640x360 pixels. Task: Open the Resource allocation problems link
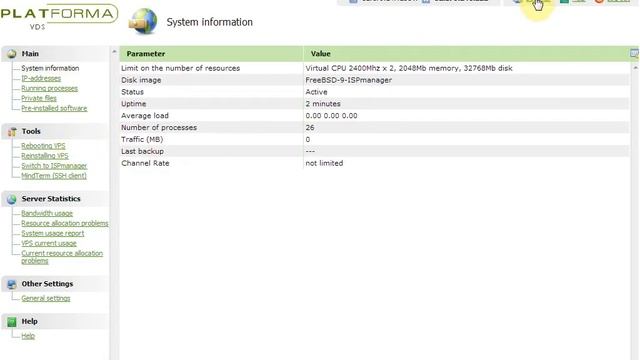[65, 223]
